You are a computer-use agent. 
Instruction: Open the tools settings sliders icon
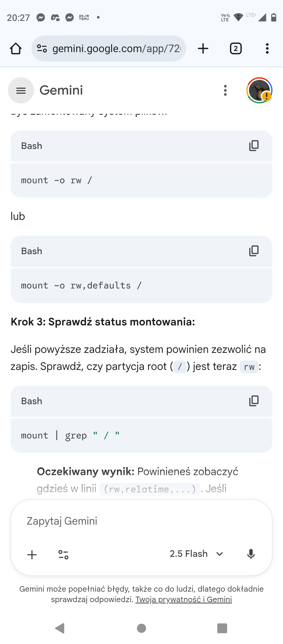(63, 554)
